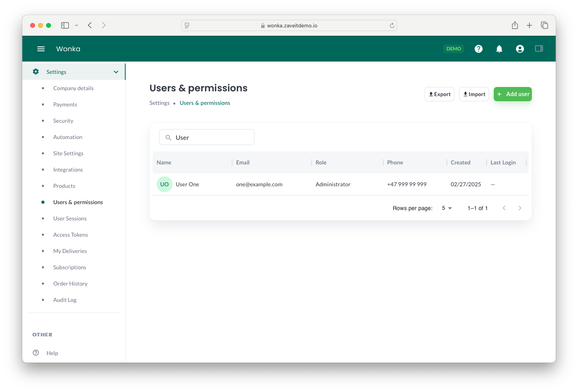Sort by the Email column header
The height and width of the screenshot is (392, 578).
tap(243, 162)
